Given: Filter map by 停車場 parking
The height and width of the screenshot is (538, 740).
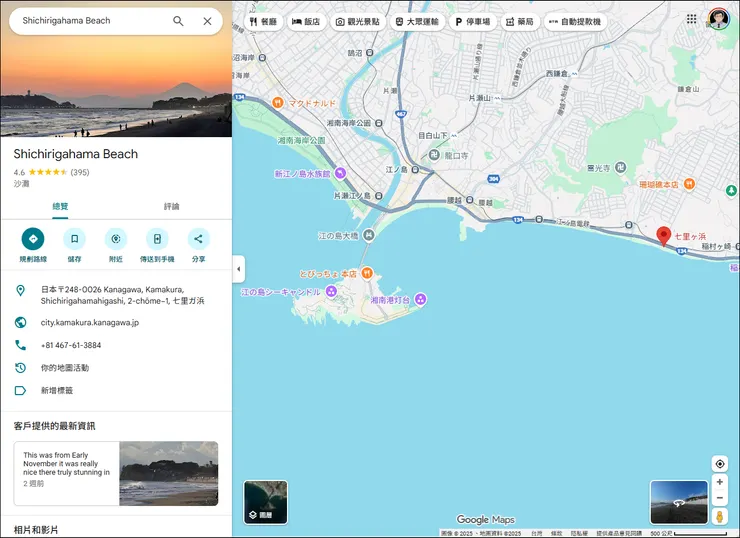Looking at the screenshot, I should 473,22.
